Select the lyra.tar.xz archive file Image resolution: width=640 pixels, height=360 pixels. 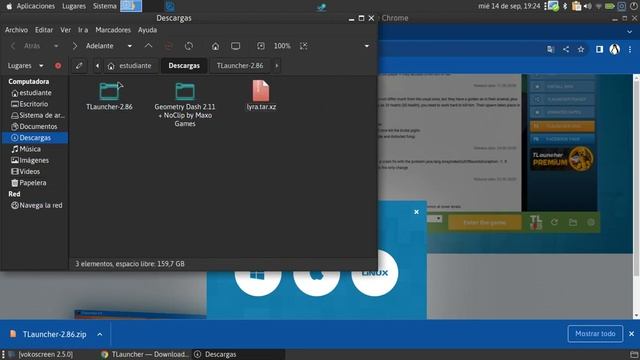tap(261, 91)
